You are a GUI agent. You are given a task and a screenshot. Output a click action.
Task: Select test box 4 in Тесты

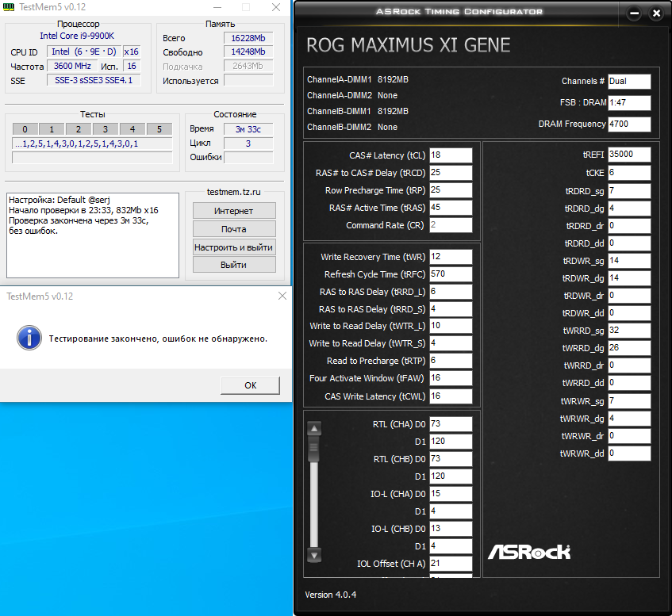tap(132, 129)
